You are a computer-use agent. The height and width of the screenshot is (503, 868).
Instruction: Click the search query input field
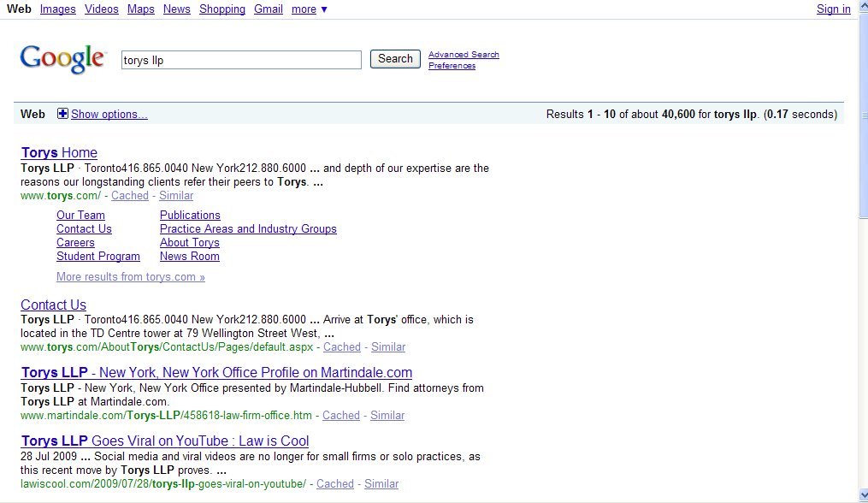point(241,60)
